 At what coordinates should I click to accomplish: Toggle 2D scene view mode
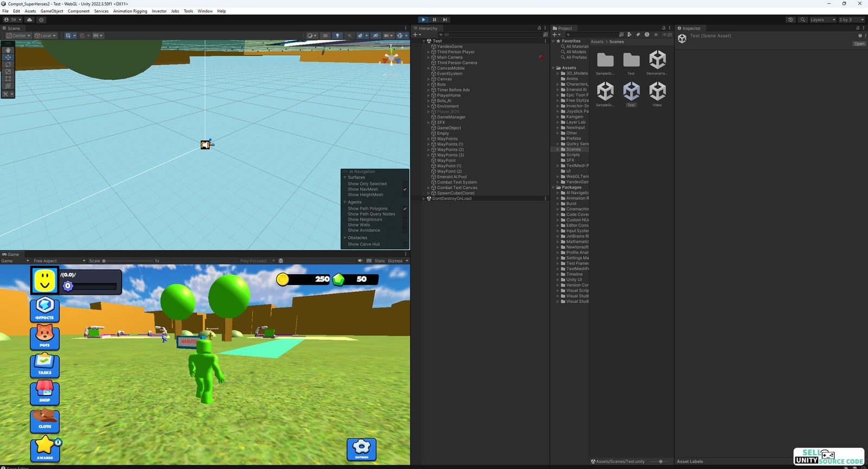click(325, 36)
